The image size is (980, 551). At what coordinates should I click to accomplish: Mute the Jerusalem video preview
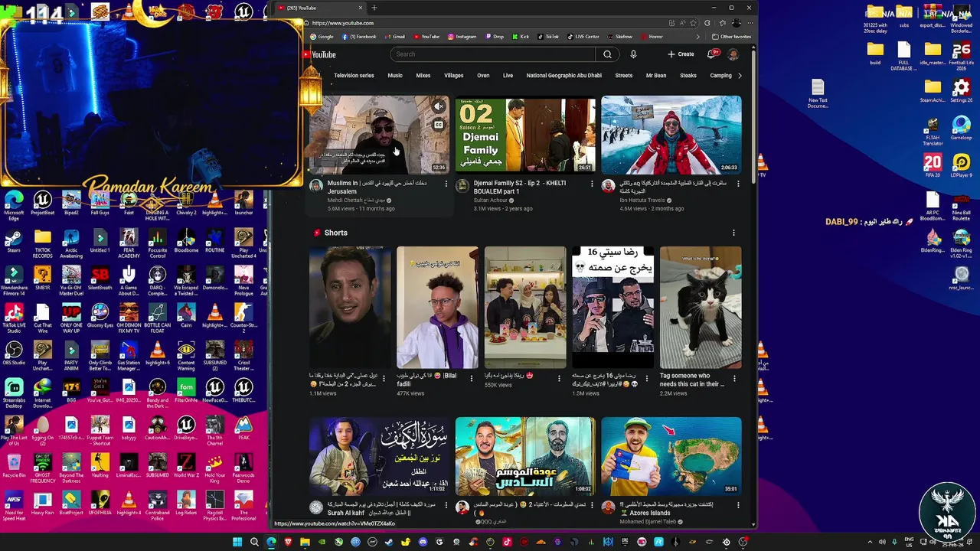[439, 106]
